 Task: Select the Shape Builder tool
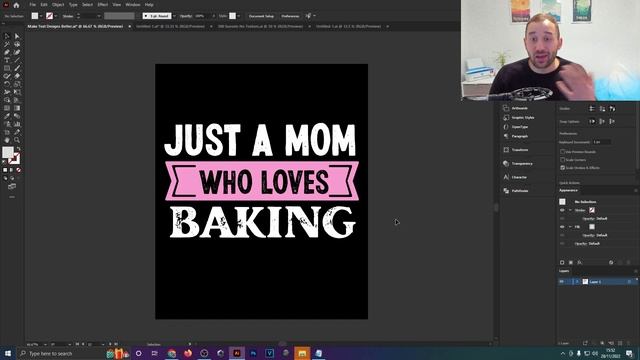pyautogui.click(x=7, y=100)
